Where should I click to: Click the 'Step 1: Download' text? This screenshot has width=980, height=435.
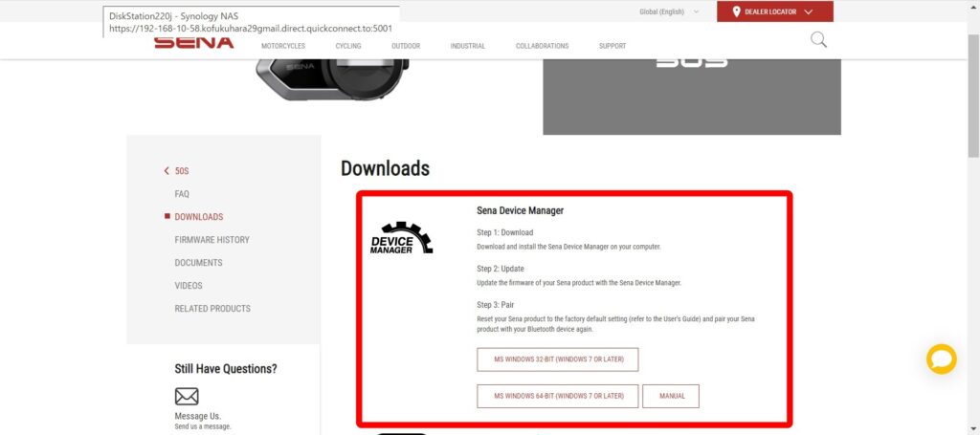(x=505, y=232)
